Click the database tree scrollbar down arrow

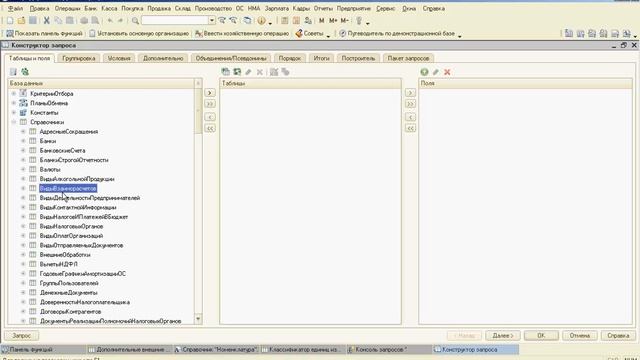point(198,319)
